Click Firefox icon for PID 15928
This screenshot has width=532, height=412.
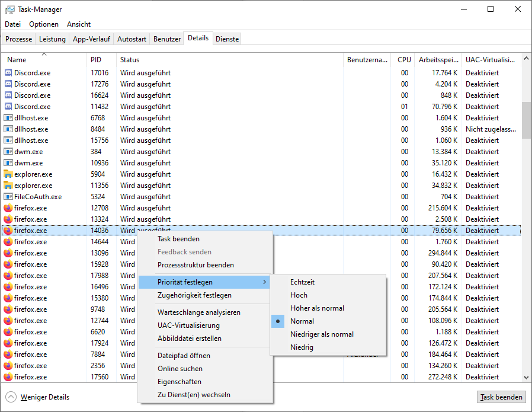tap(8, 264)
